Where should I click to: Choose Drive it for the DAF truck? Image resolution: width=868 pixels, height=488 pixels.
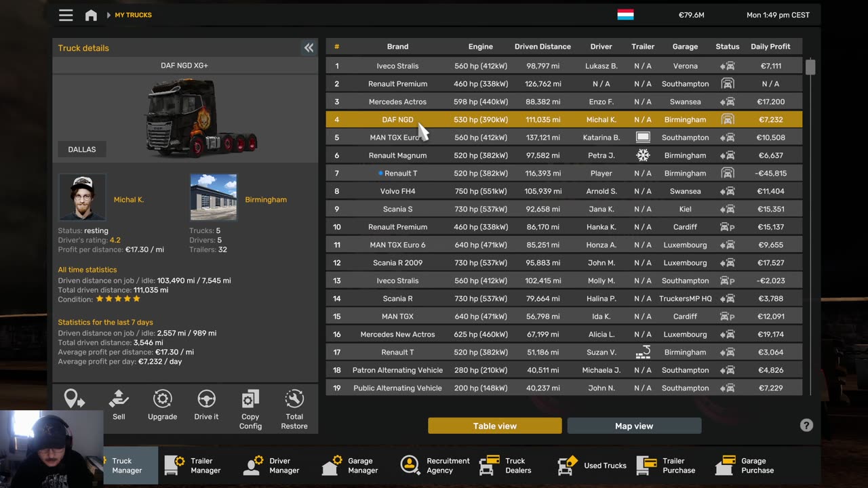click(x=206, y=405)
